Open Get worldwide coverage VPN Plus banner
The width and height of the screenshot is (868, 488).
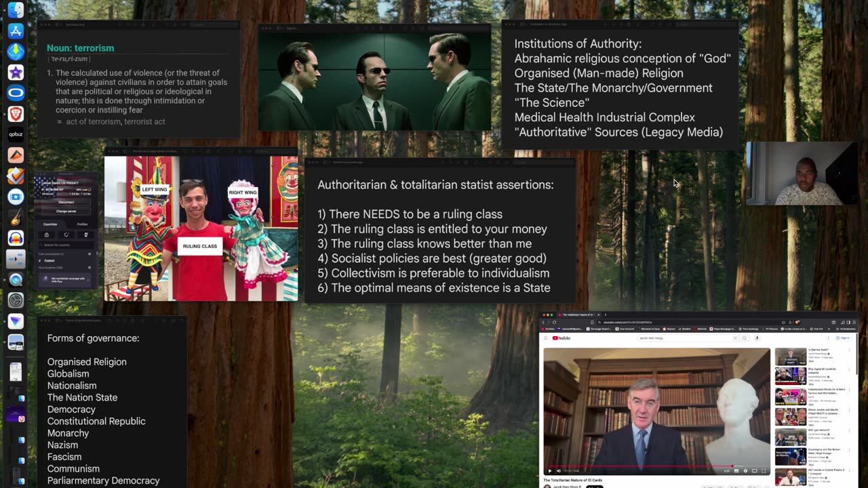coord(66,279)
